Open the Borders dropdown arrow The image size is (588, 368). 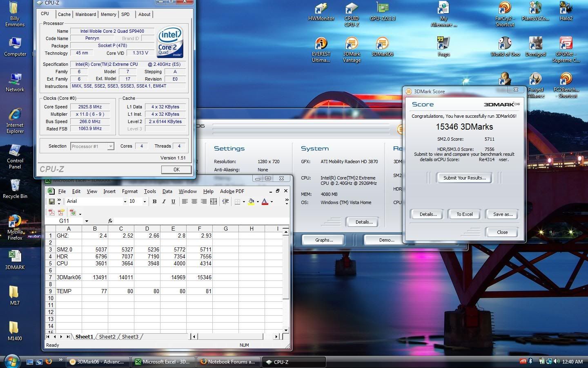[x=244, y=202]
